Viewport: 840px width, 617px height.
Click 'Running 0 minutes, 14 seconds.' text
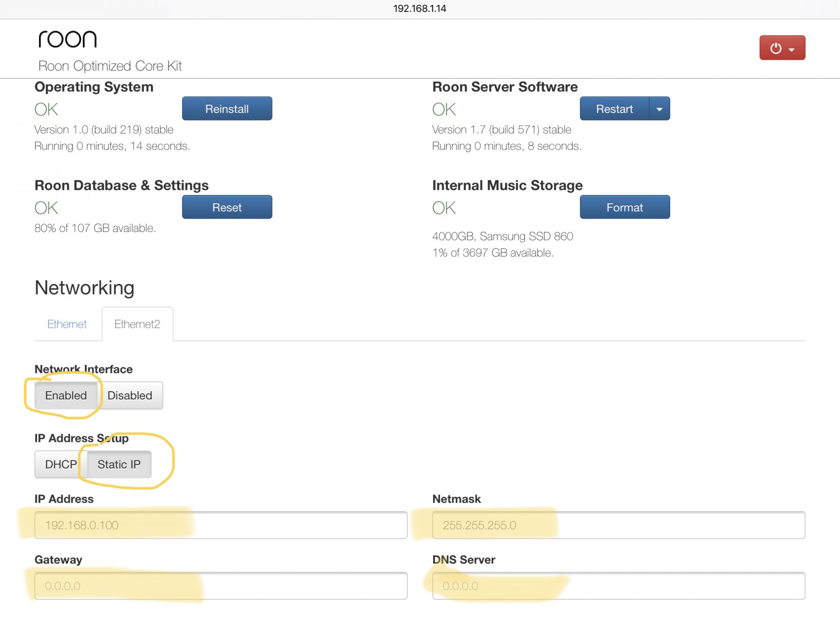112,146
